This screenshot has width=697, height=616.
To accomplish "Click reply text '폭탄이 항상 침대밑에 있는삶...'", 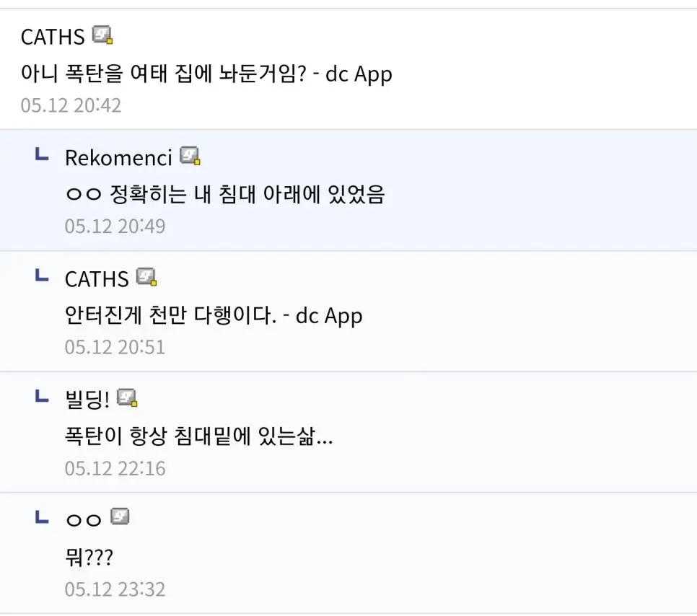I will [x=198, y=436].
